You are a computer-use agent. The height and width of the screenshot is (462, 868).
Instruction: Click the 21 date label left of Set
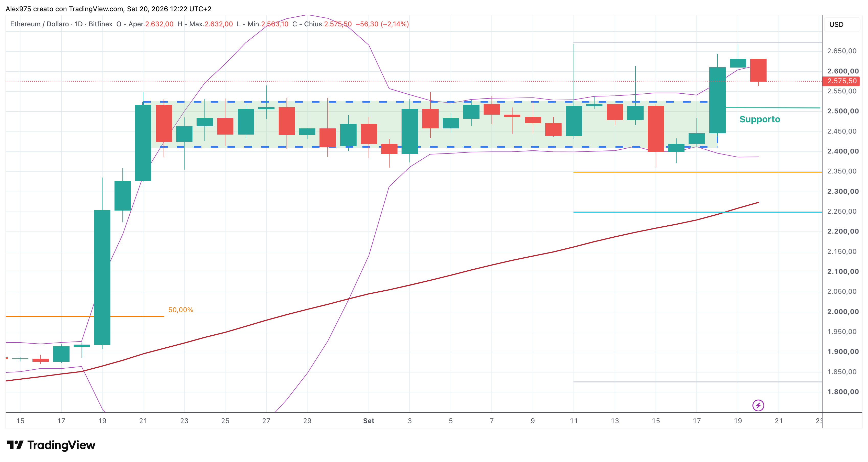click(x=143, y=421)
